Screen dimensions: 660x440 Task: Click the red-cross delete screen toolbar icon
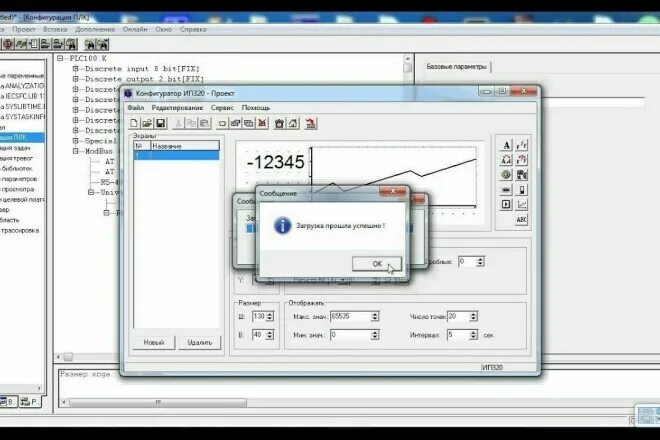pos(262,123)
